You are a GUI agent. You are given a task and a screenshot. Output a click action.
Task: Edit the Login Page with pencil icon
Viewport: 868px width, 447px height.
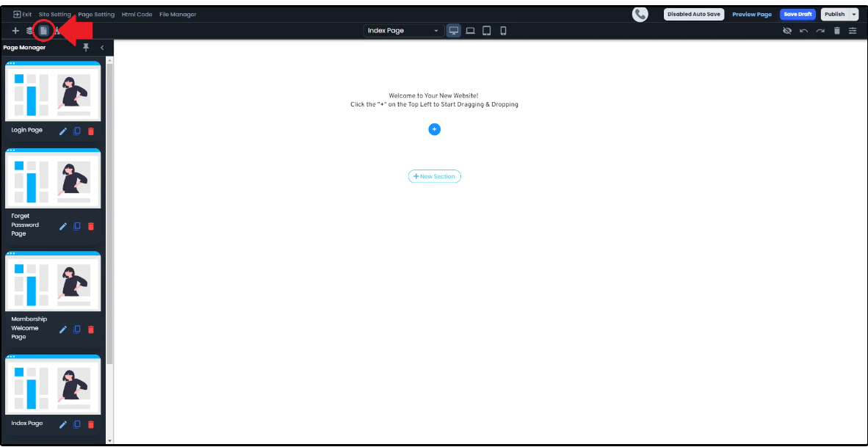[x=63, y=131]
